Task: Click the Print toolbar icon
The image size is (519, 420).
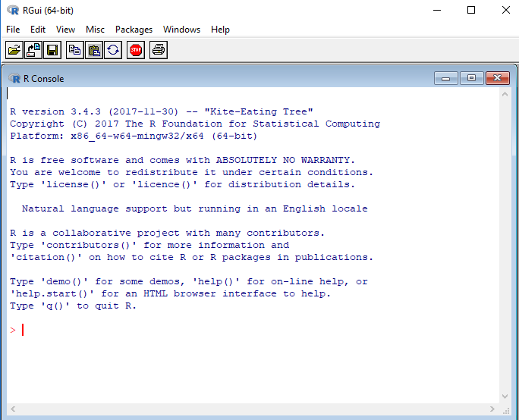Action: [x=159, y=50]
